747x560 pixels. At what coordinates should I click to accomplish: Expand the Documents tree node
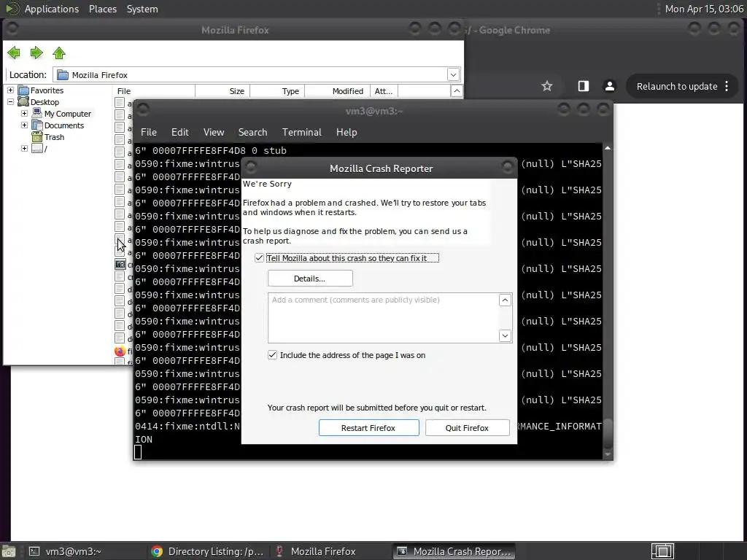pos(24,125)
